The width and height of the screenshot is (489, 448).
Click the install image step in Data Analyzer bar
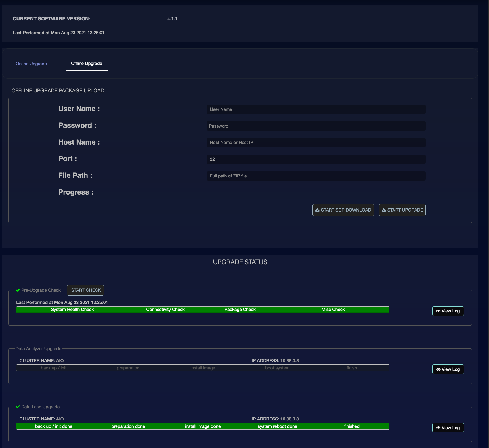203,368
